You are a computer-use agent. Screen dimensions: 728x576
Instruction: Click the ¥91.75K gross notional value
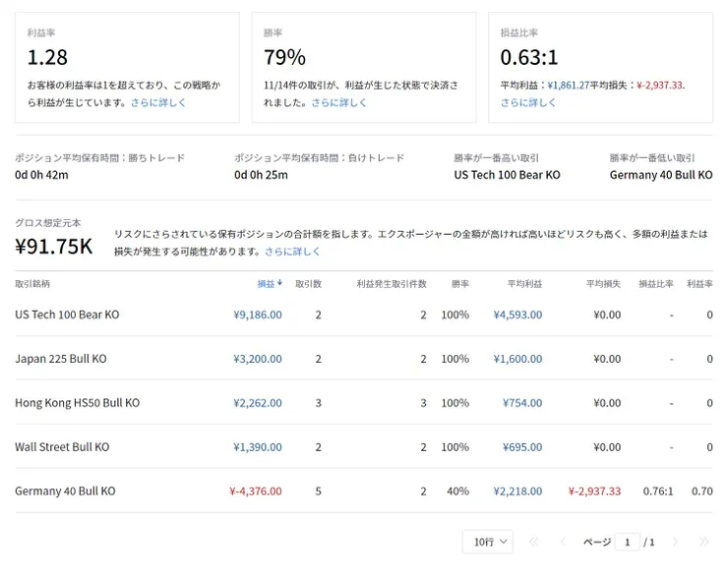click(x=54, y=247)
